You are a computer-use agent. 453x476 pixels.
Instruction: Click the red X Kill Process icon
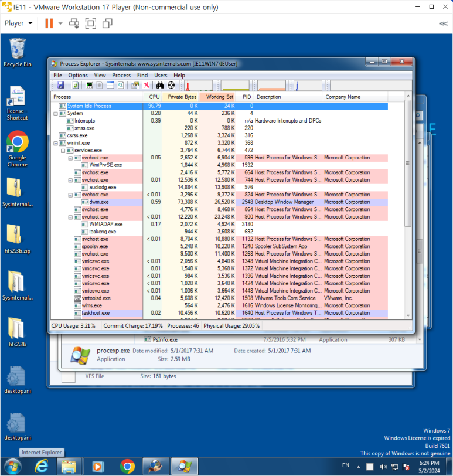[x=147, y=86]
